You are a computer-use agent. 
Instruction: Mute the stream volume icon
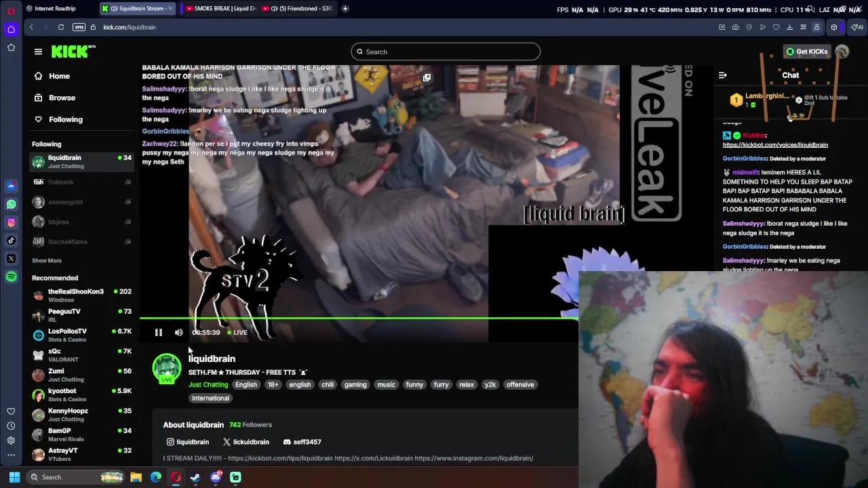point(178,333)
